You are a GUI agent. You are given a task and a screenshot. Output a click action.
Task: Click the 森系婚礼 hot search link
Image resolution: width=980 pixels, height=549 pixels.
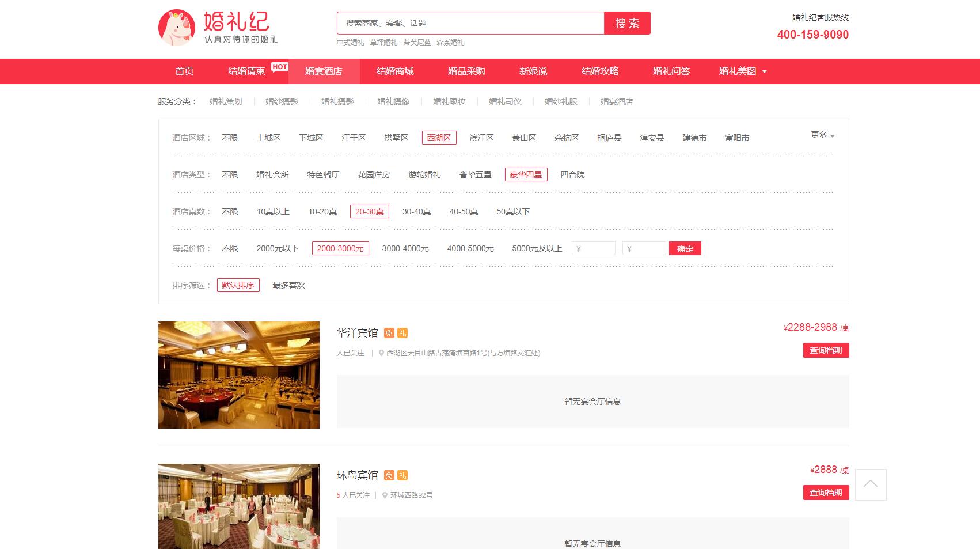[450, 43]
